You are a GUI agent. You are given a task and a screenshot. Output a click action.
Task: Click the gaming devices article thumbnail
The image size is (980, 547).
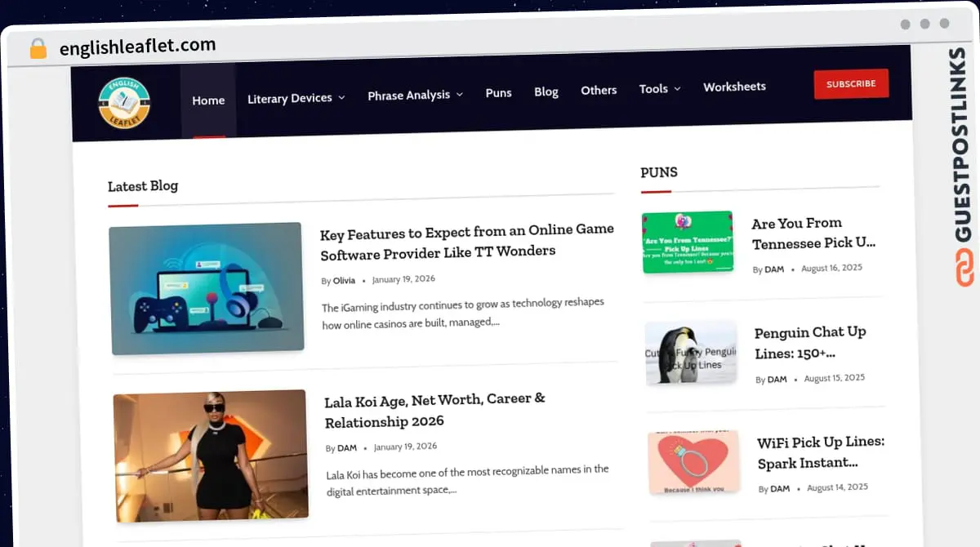(x=207, y=288)
